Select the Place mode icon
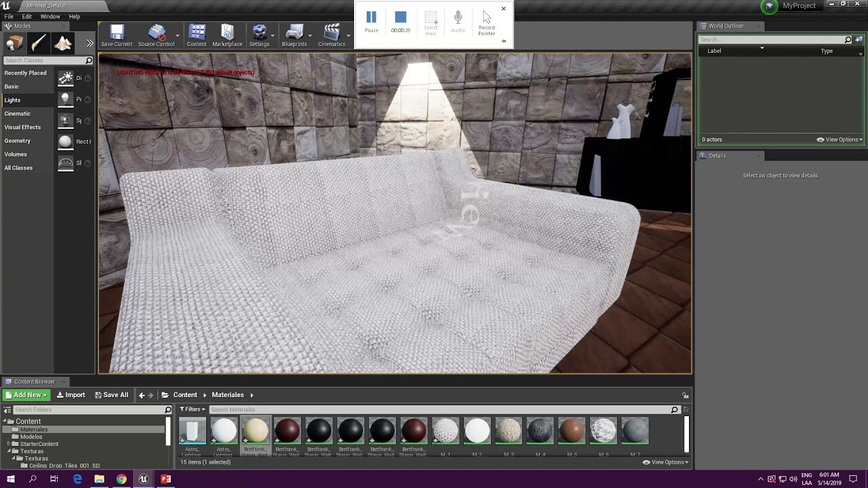The image size is (868, 488). click(14, 43)
